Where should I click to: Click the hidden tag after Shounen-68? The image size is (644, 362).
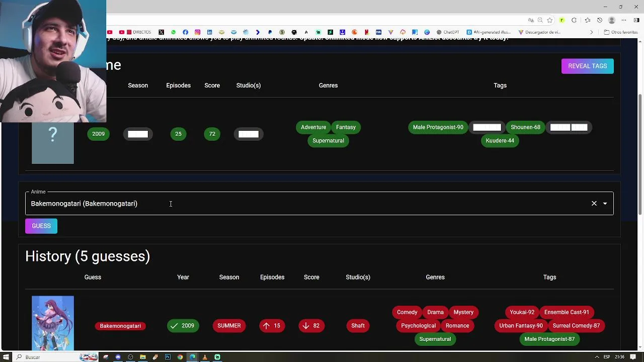(569, 127)
